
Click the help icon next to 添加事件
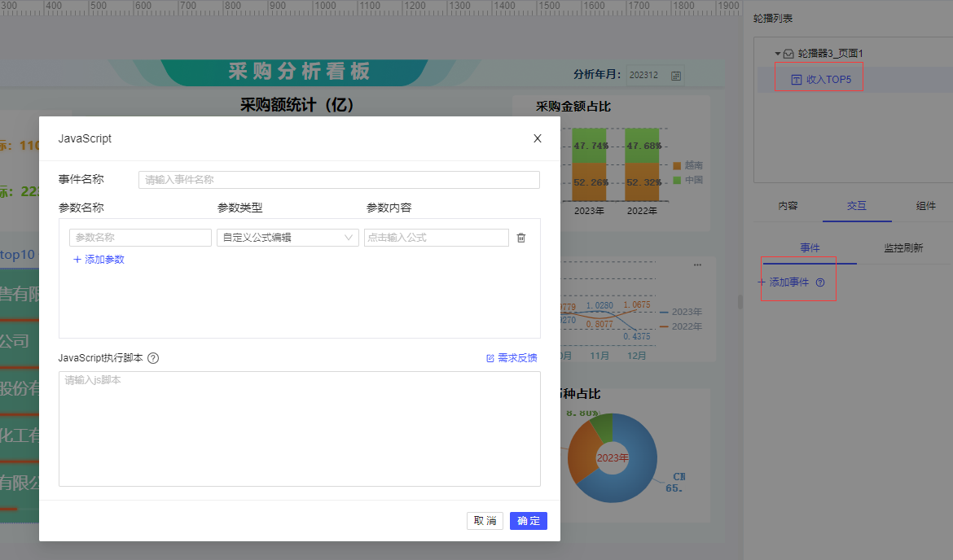[x=820, y=282]
